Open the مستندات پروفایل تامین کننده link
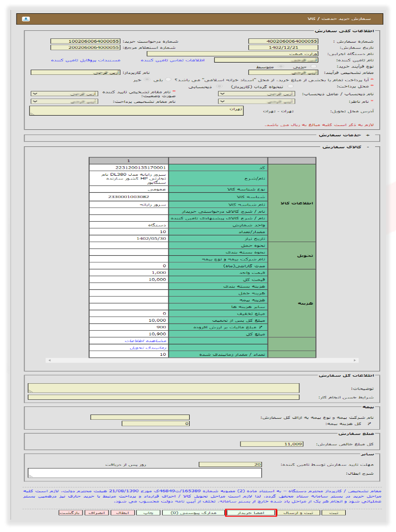 (85, 60)
